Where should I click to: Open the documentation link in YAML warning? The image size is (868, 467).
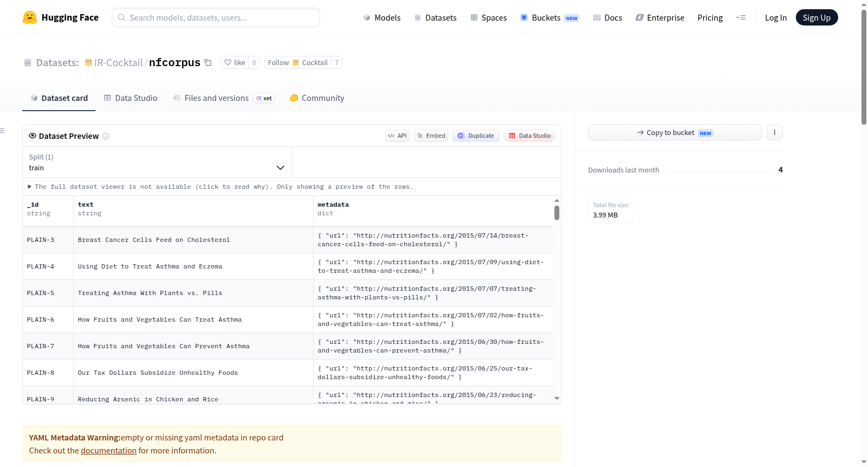coord(108,451)
